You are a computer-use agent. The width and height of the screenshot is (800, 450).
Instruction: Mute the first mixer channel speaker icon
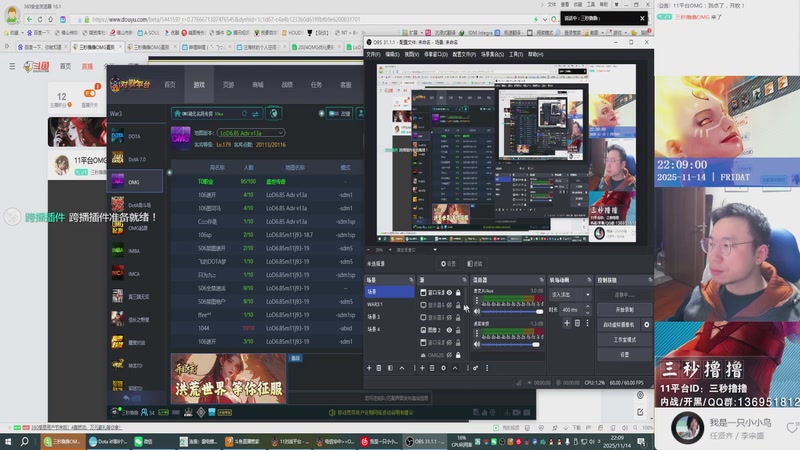pos(477,311)
